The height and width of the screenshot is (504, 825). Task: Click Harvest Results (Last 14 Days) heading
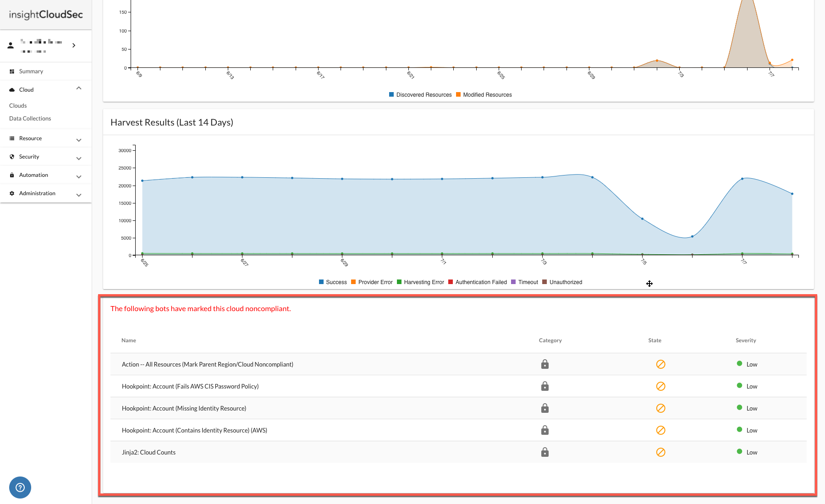click(172, 122)
